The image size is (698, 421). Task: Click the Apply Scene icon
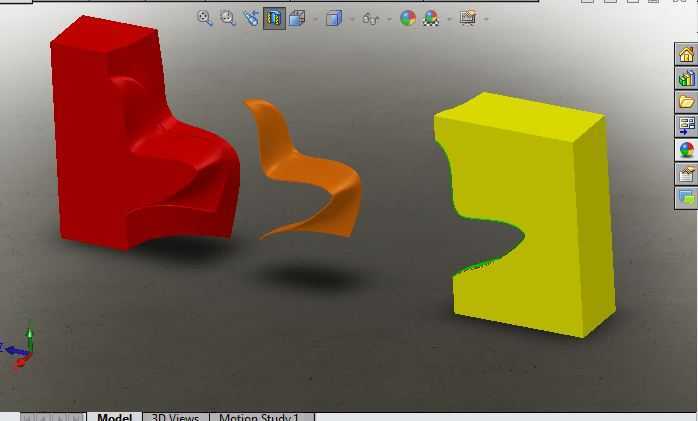431,18
